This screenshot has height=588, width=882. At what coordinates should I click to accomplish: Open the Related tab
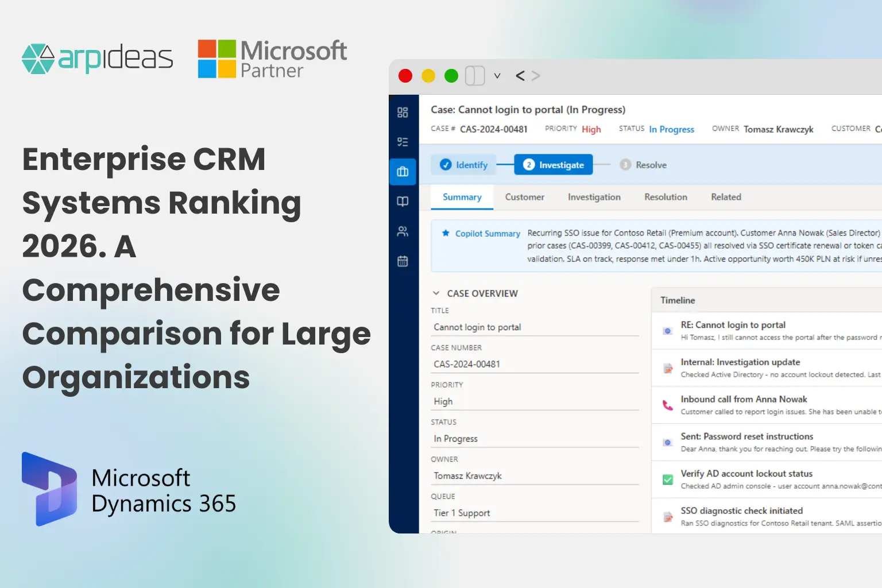[725, 197]
